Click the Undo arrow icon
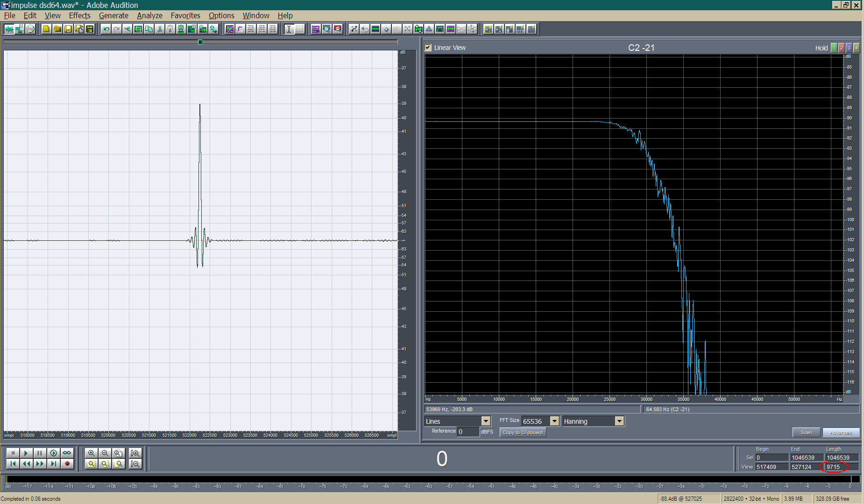The width and height of the screenshot is (864, 504). [x=106, y=29]
